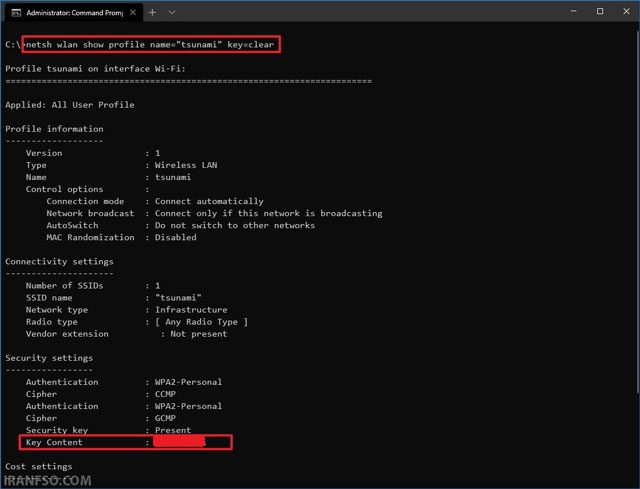Image resolution: width=640 pixels, height=489 pixels.
Task: Click the 'Key Content' label
Action: coord(54,442)
